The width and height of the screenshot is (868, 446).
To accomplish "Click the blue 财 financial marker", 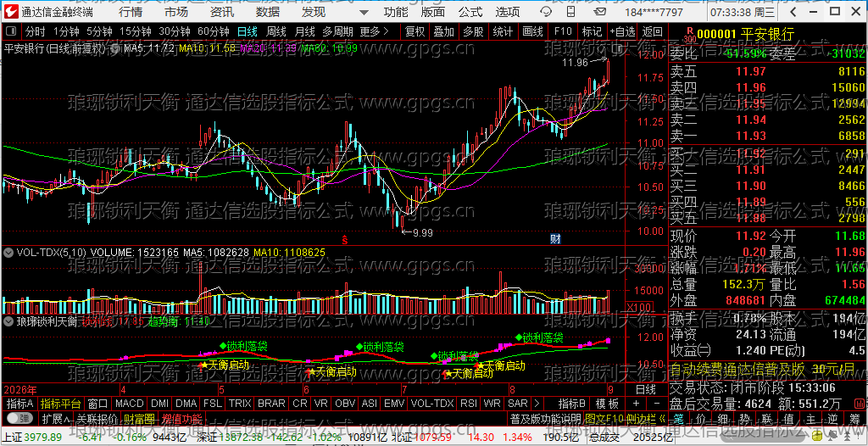I will [556, 239].
